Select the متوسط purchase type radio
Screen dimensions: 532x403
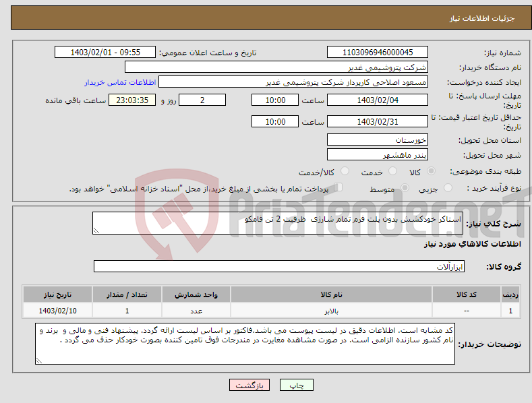coord(405,187)
